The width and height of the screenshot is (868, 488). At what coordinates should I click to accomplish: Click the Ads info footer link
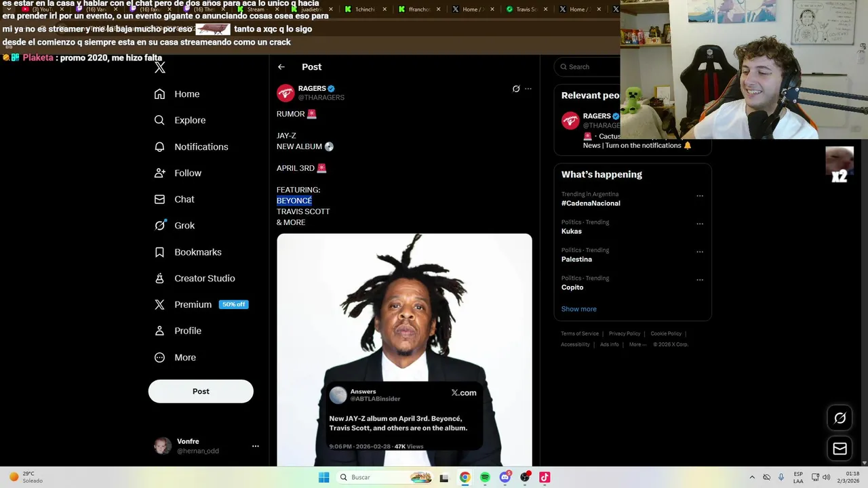click(610, 344)
